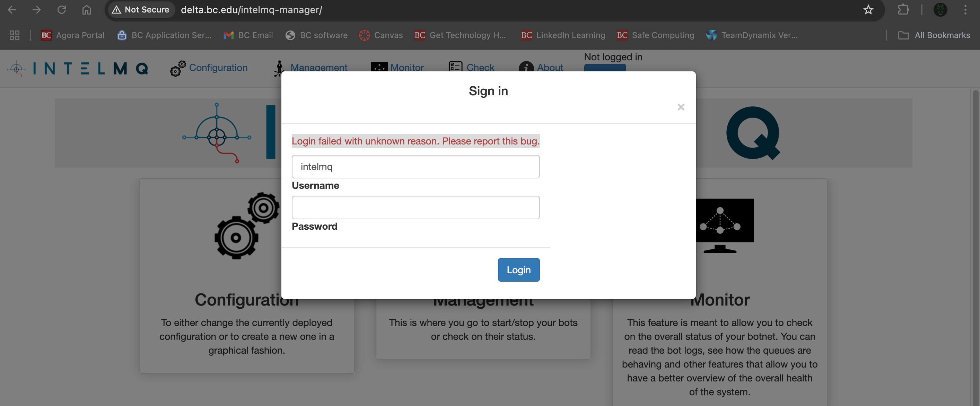Screen dimensions: 980x406
Task: Click the Check checklist icon in navbar
Action: pos(455,67)
